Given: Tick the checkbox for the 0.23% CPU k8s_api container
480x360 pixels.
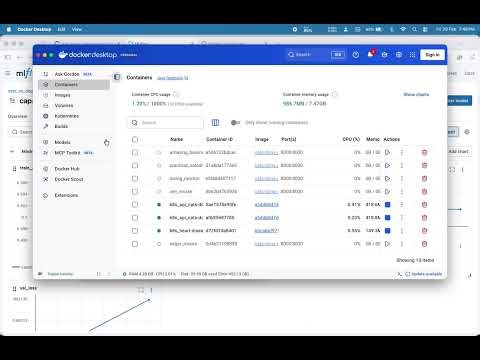Looking at the screenshot, I should (x=135, y=218).
